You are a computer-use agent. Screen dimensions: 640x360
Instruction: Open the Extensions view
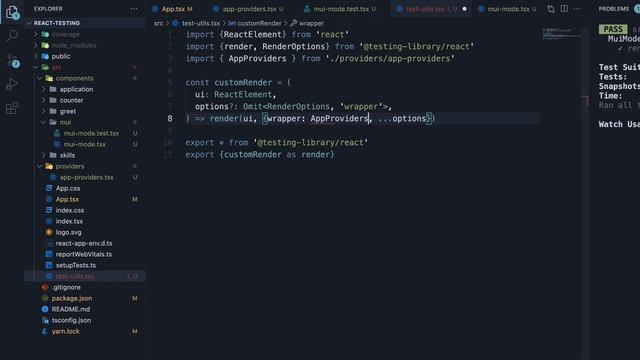click(12, 108)
